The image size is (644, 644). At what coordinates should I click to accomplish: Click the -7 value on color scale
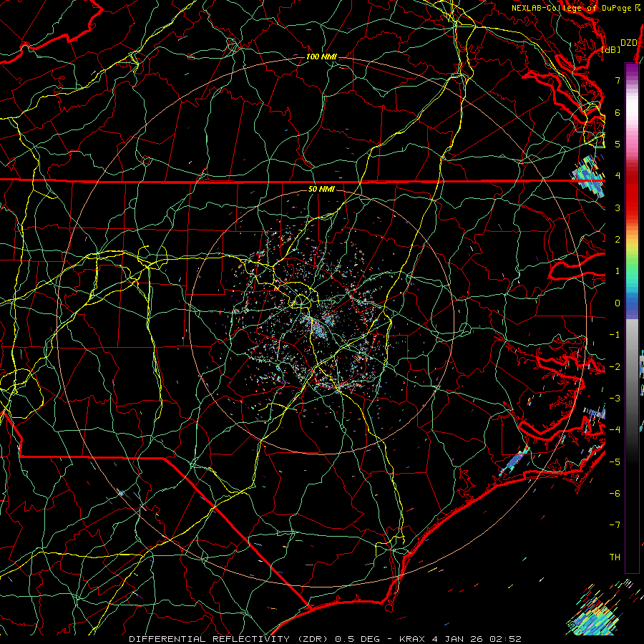click(x=615, y=525)
